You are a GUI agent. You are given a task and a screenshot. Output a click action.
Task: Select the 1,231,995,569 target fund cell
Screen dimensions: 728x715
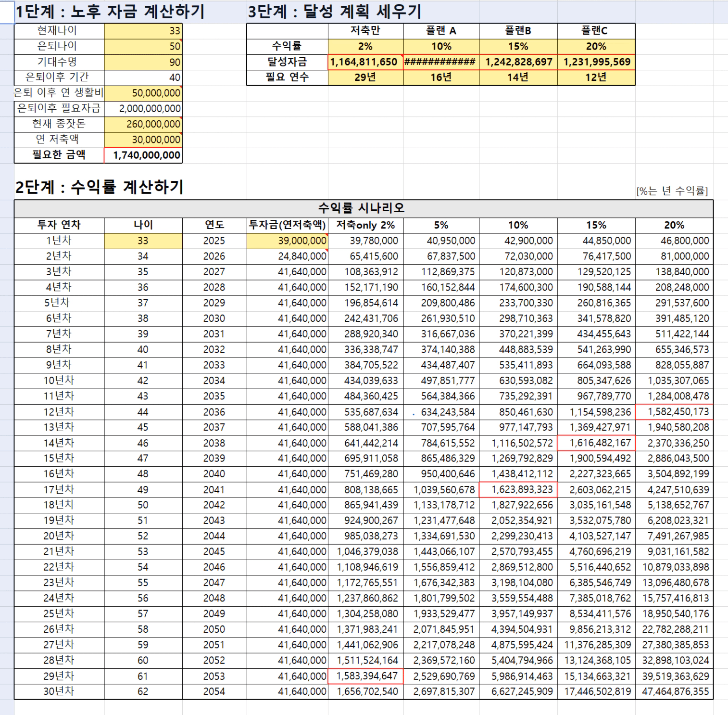[x=596, y=62]
